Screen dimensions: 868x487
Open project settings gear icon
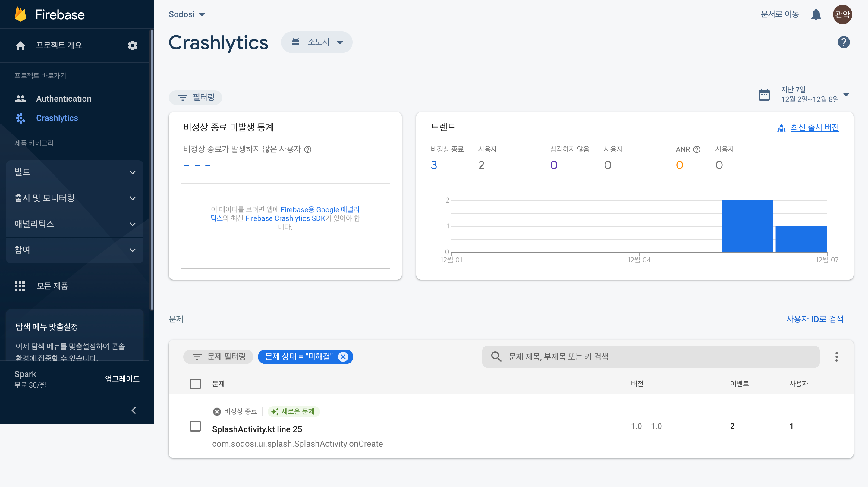coord(132,45)
